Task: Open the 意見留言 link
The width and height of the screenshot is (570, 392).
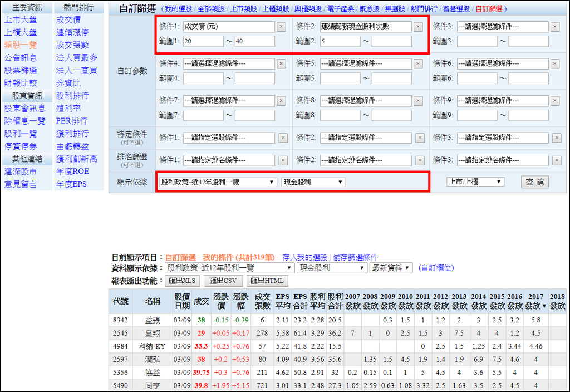Action: tap(21, 184)
